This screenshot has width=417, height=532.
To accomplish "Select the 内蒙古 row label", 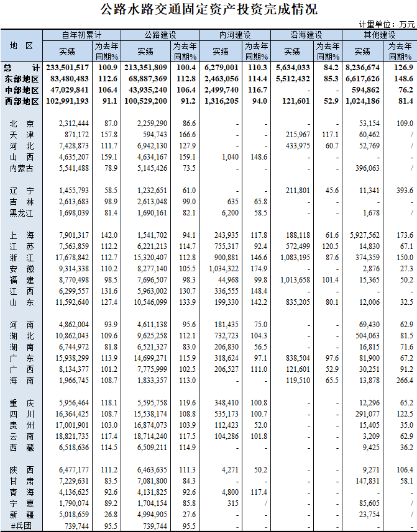I will click(x=22, y=168).
